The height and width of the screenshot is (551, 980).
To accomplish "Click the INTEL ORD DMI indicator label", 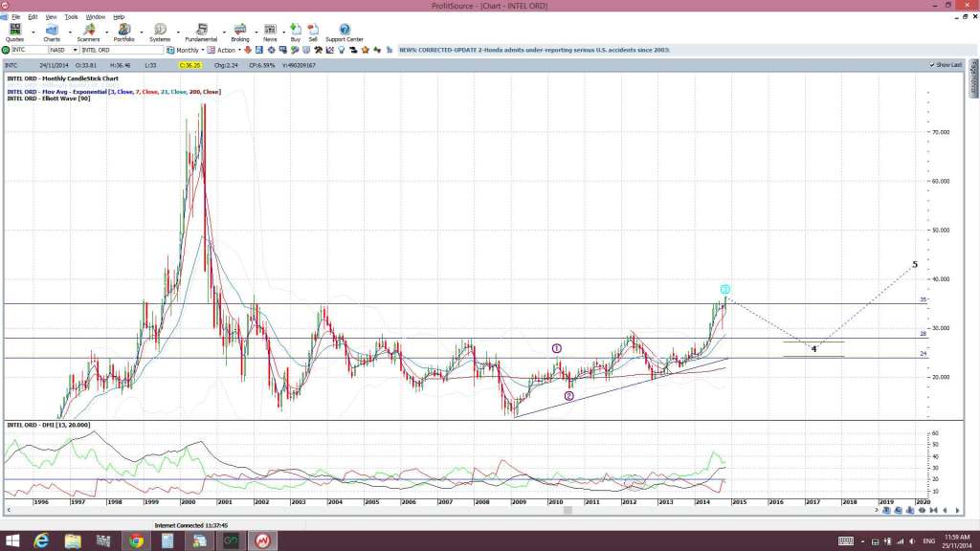I will (x=48, y=425).
